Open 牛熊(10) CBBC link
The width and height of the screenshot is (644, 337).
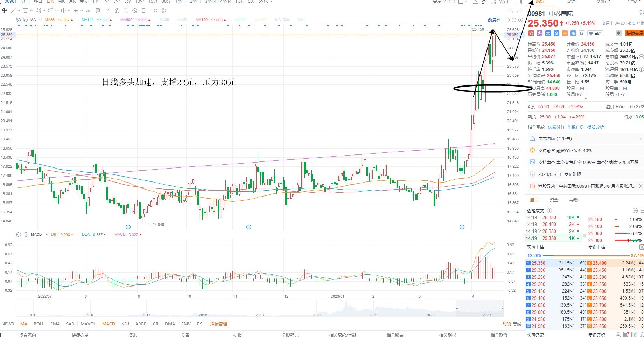click(x=576, y=127)
